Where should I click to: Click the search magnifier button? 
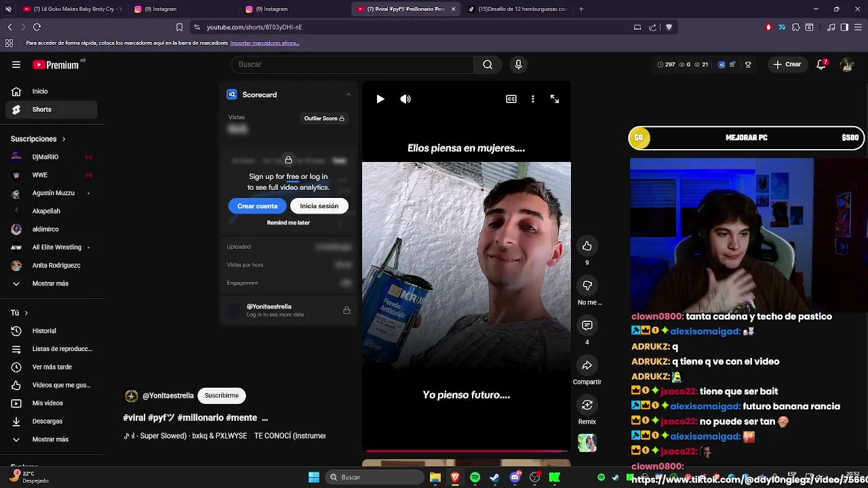(488, 64)
